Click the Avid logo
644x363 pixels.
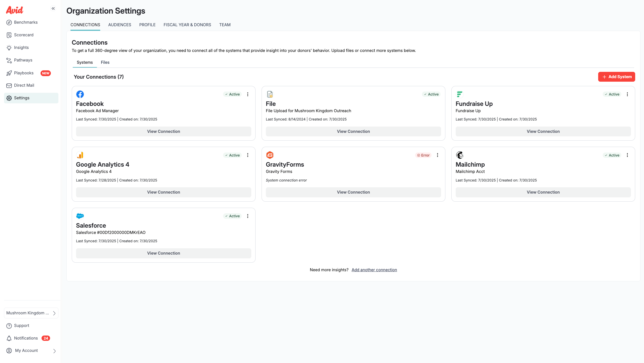click(x=15, y=10)
